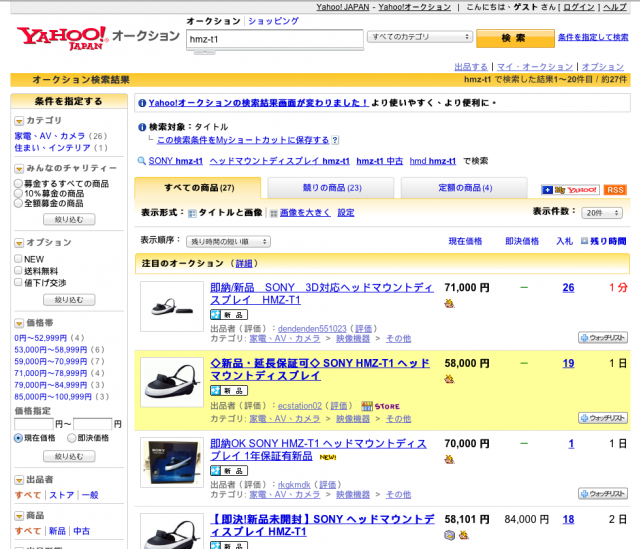Image resolution: width=640 pixels, height=549 pixels.
Task: Click 絞り込む button under オプション checkboxes
Action: [x=69, y=300]
